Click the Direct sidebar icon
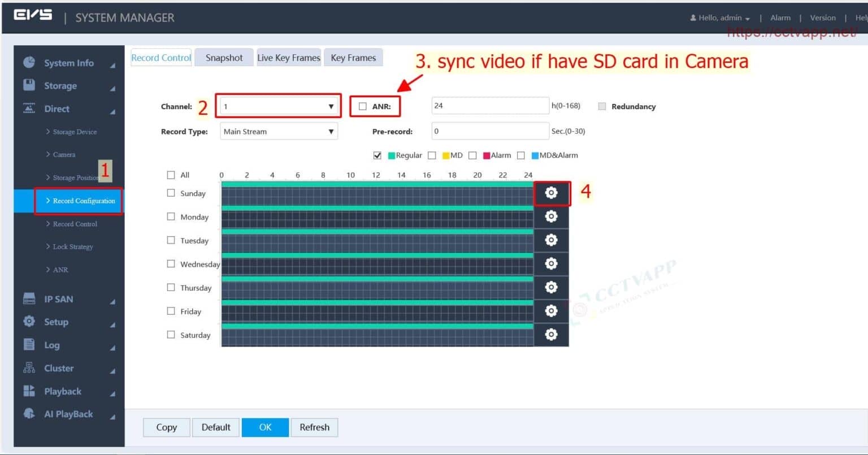Screen dimensions: 868x455 point(29,109)
